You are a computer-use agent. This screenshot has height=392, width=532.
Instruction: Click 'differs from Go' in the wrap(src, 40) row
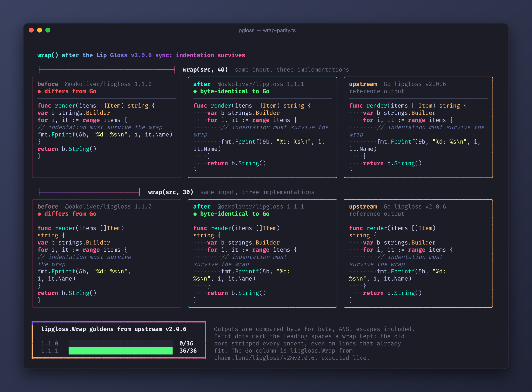(70, 91)
